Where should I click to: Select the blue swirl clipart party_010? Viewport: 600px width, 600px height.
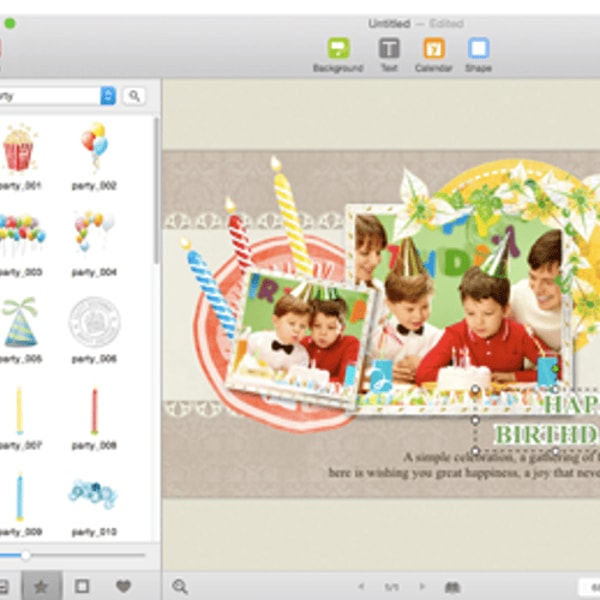click(x=93, y=494)
